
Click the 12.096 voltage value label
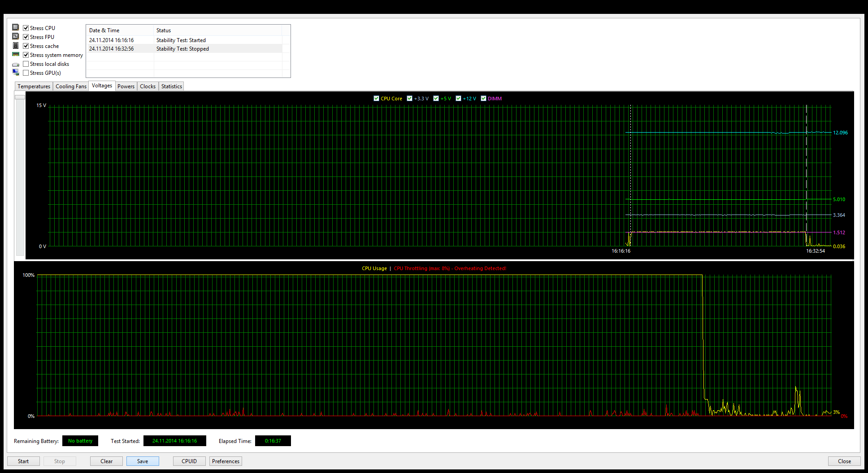840,133
